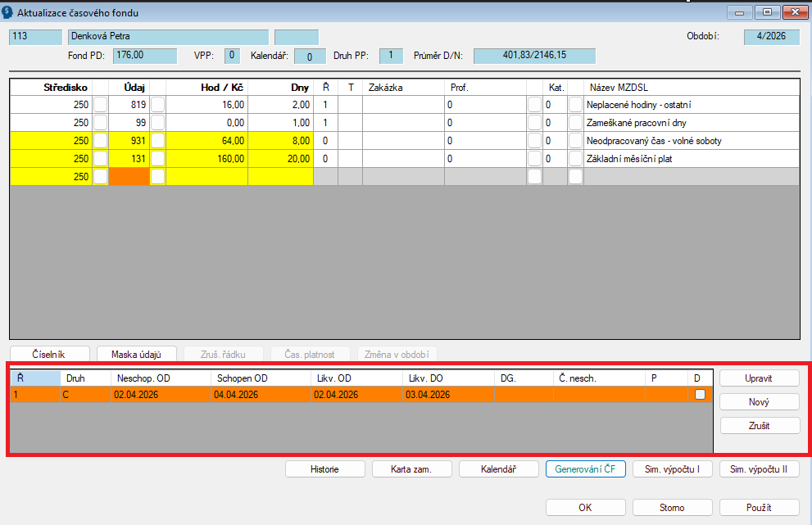
Task: Click the VPP field
Action: [x=232, y=56]
